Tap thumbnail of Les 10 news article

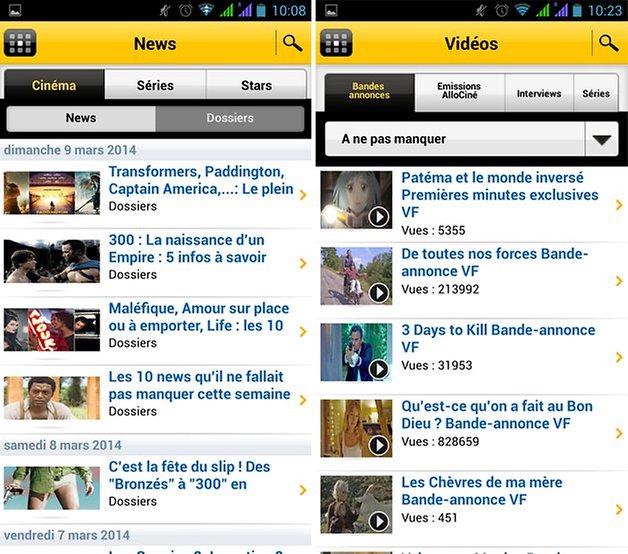tap(52, 398)
